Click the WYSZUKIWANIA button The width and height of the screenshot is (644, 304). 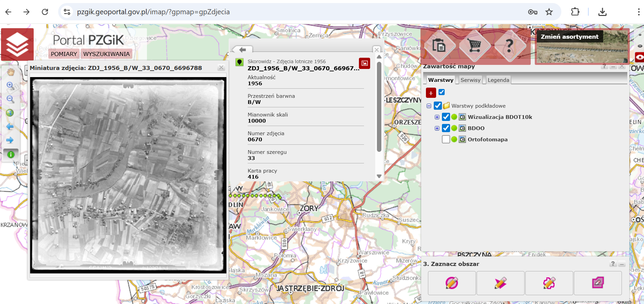[x=106, y=54]
